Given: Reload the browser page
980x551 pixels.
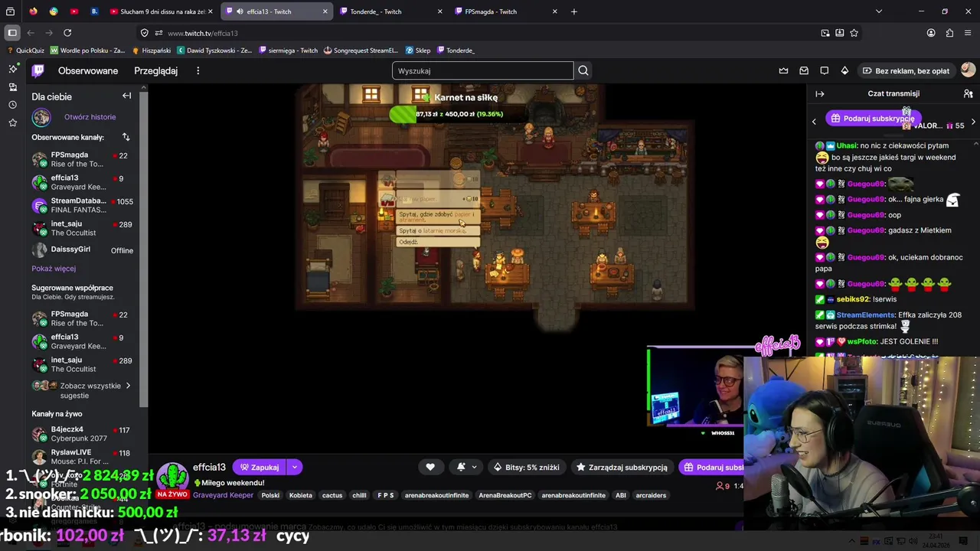Looking at the screenshot, I should pyautogui.click(x=67, y=33).
